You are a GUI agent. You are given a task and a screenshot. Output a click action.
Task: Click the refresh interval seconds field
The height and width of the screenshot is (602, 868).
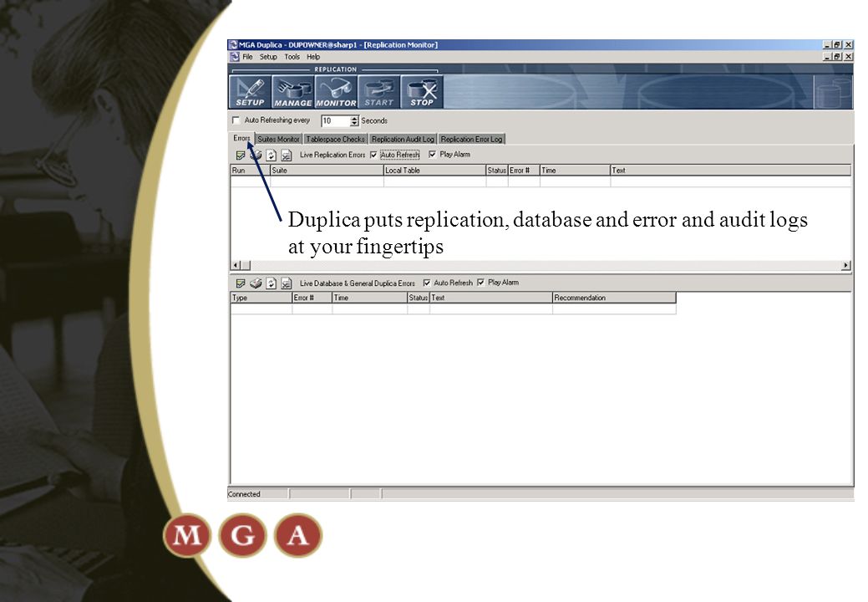click(336, 120)
